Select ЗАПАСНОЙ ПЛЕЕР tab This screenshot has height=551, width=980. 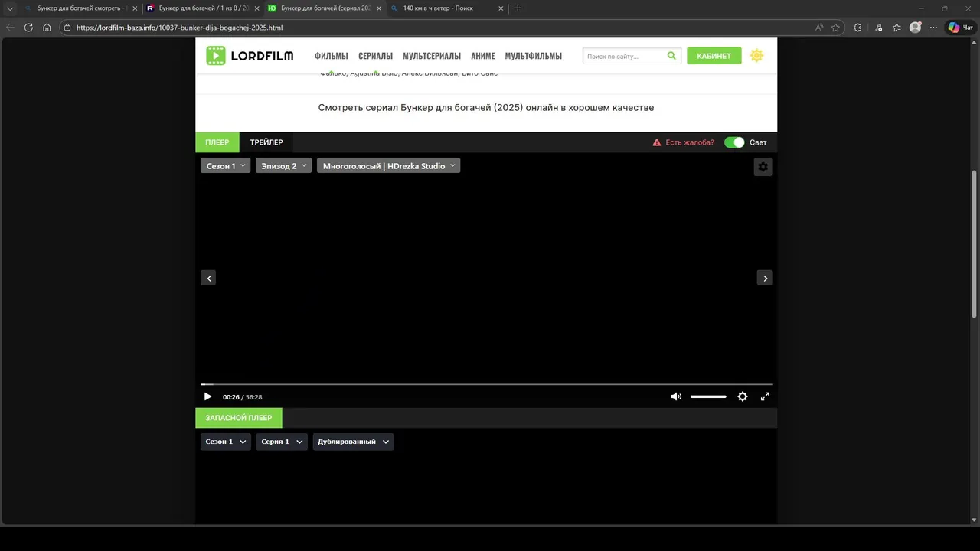pyautogui.click(x=239, y=418)
